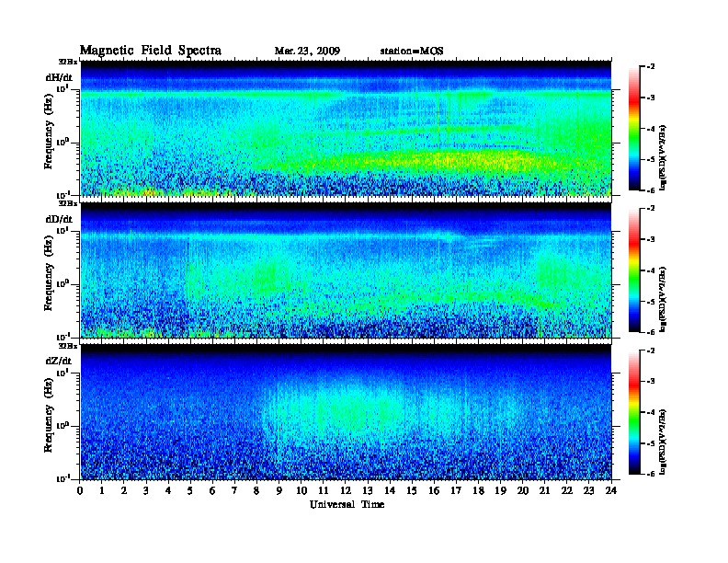Click the "-4" tick on the dD/dt color bar

[652, 270]
